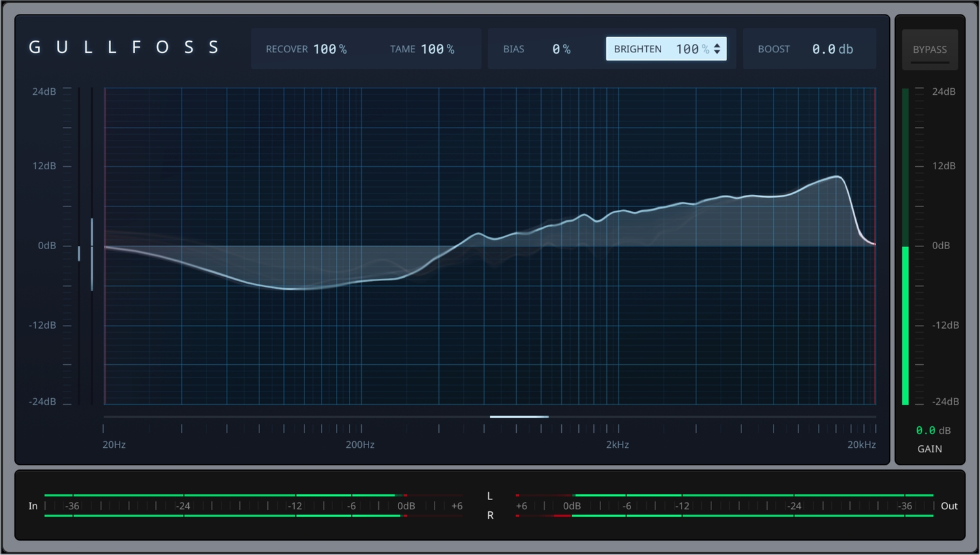Select the BOOST 0.0 db value
This screenshot has width=980, height=555.
click(x=832, y=49)
